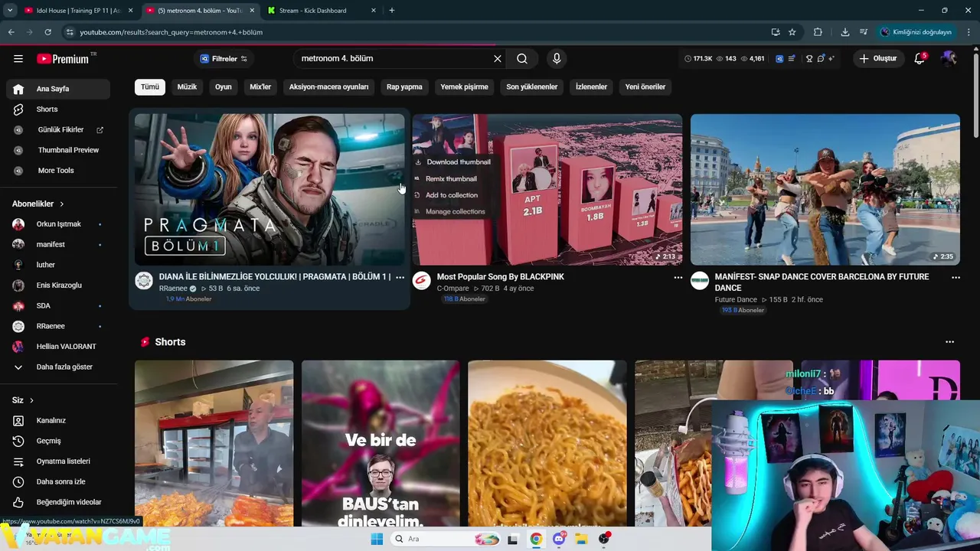The width and height of the screenshot is (980, 551).
Task: Select the Rap yapma chip
Action: point(404,87)
